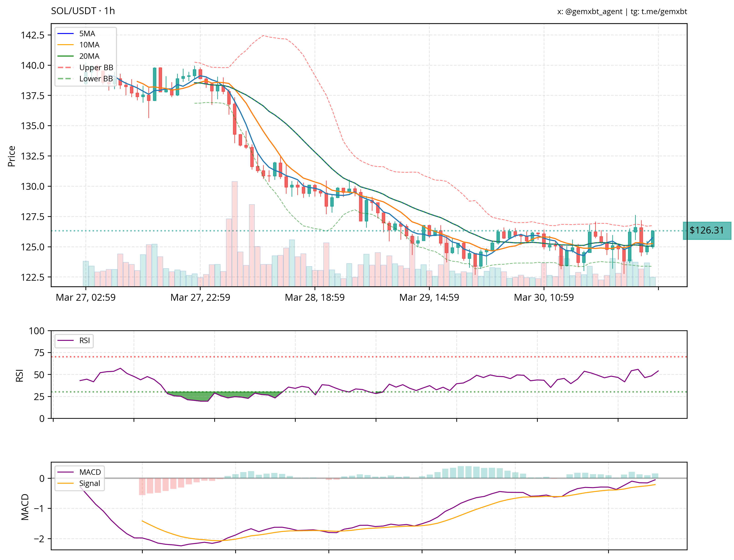
Task: Click the 125.0 price axis tick
Action: [x=32, y=247]
